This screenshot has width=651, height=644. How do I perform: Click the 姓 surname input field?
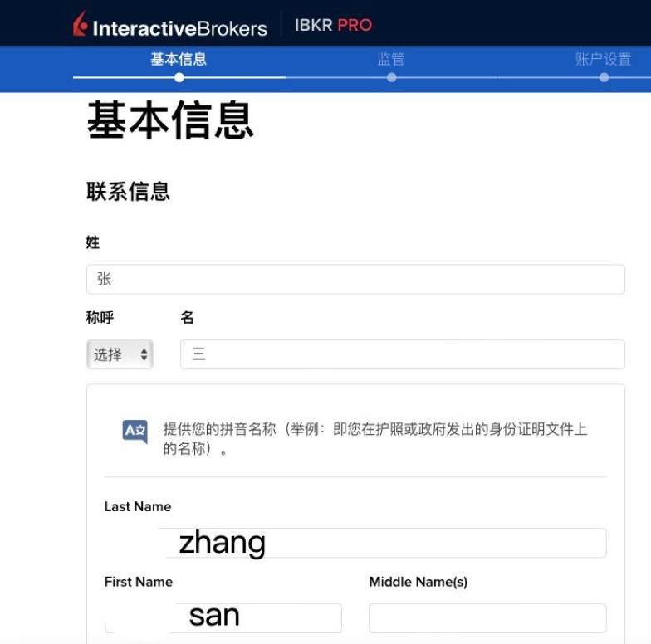coord(355,279)
